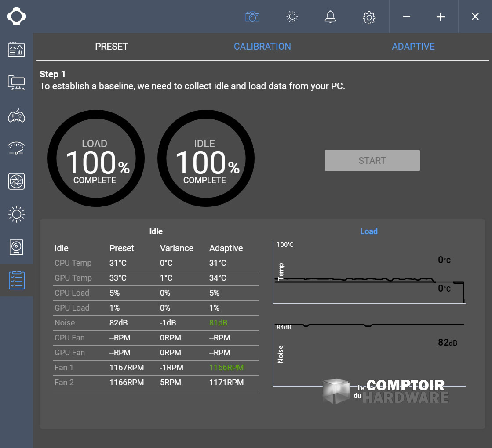
Task: Select the active Calibration clipboard icon
Action: 16,280
